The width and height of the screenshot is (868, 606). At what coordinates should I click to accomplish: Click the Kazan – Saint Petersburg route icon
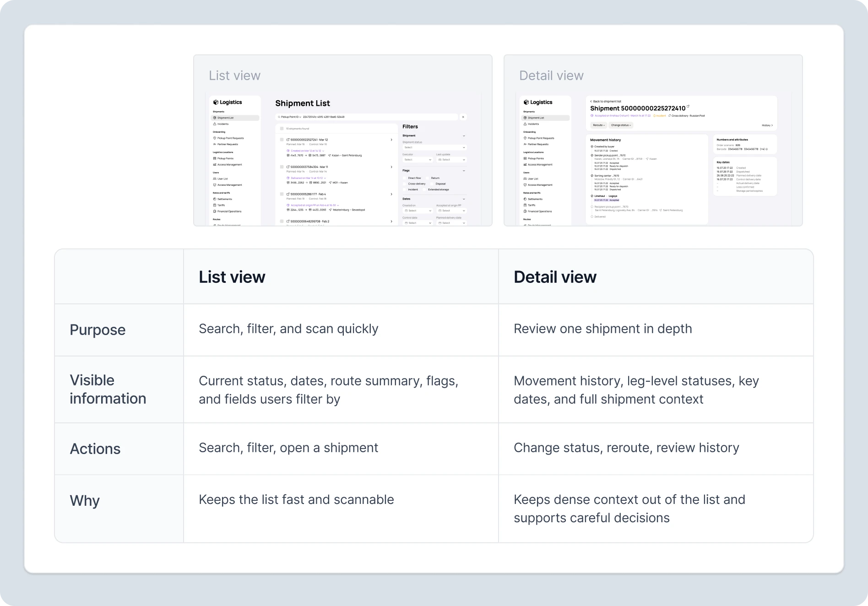(x=330, y=155)
